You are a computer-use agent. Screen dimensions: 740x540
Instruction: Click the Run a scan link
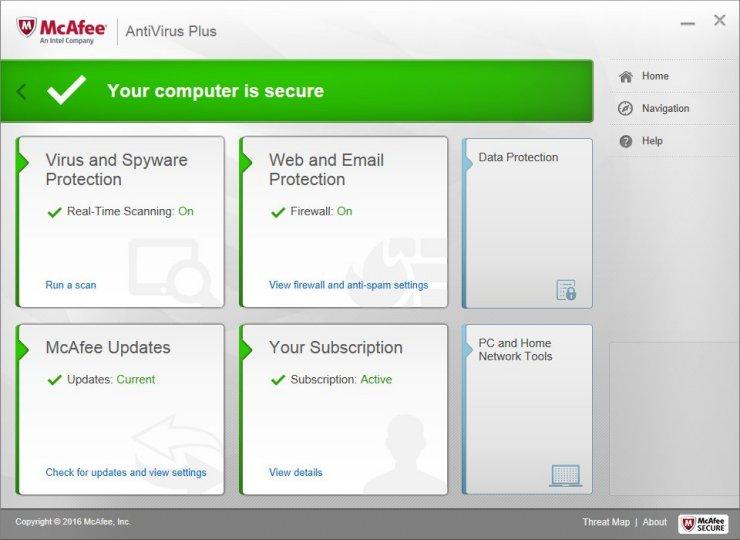(71, 285)
